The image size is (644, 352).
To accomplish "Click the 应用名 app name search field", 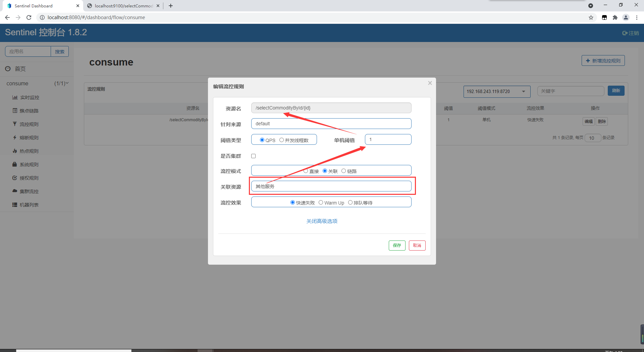I will (28, 51).
